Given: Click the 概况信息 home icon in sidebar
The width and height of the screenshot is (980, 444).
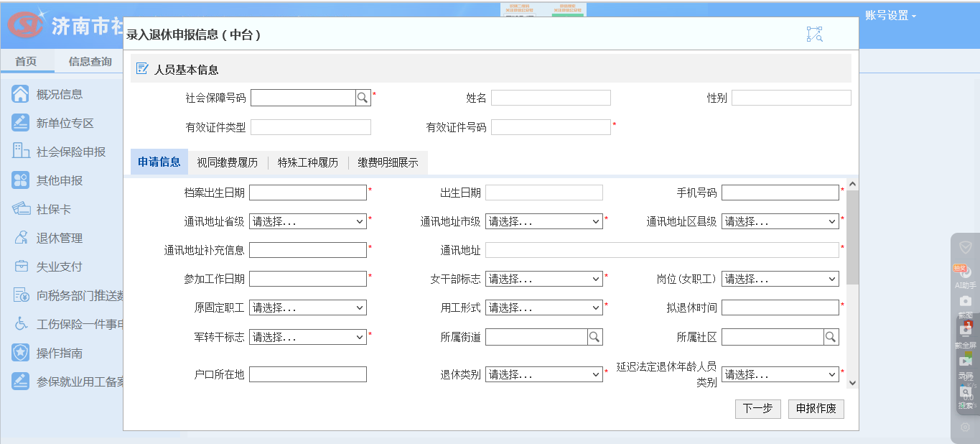Looking at the screenshot, I should 20,94.
